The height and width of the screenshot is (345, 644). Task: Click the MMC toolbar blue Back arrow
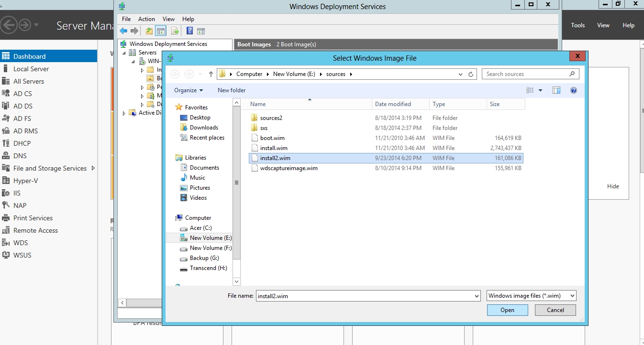[123, 31]
